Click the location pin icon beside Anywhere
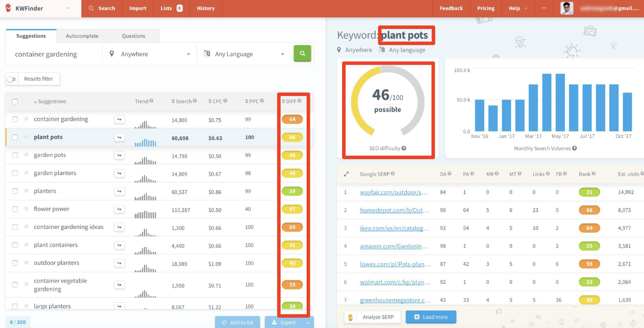 tap(112, 53)
